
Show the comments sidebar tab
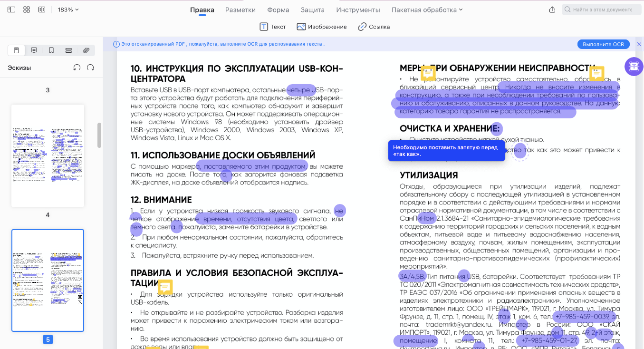point(34,50)
